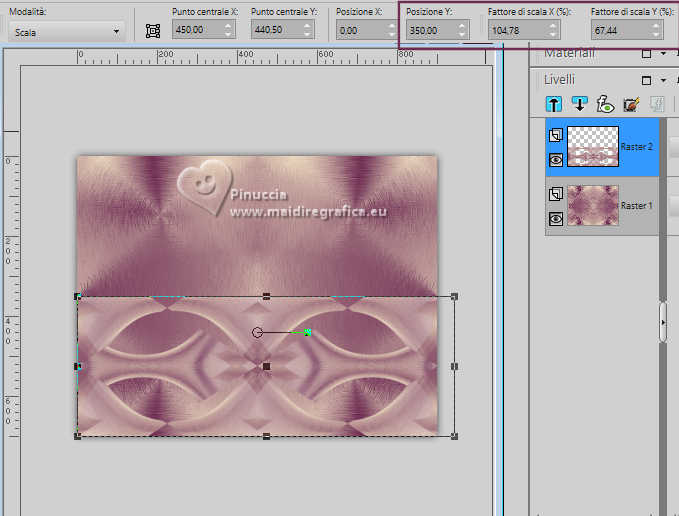Click the bottom-center selection handle
Image resolution: width=679 pixels, height=516 pixels.
point(266,436)
